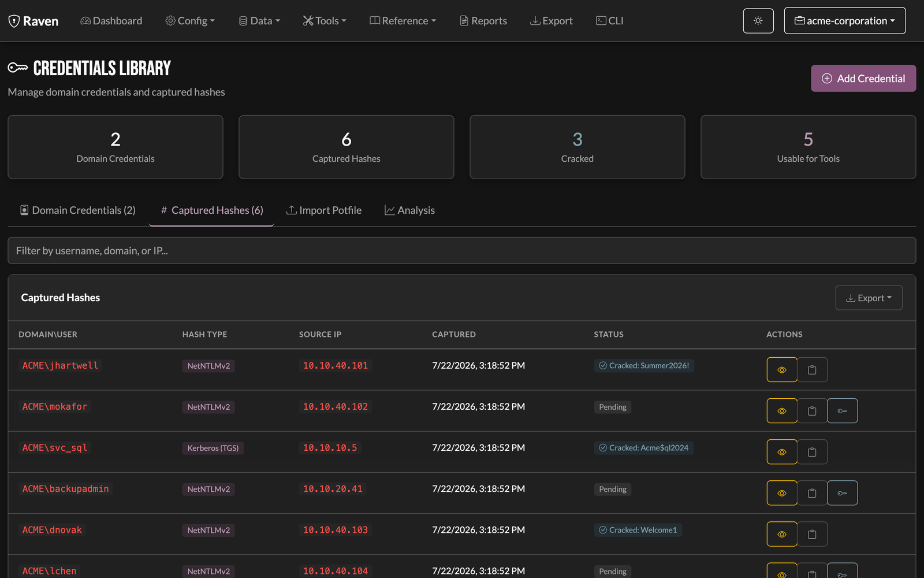Select the Captured Hashes (6) tab
The image size is (924, 578).
coord(211,210)
